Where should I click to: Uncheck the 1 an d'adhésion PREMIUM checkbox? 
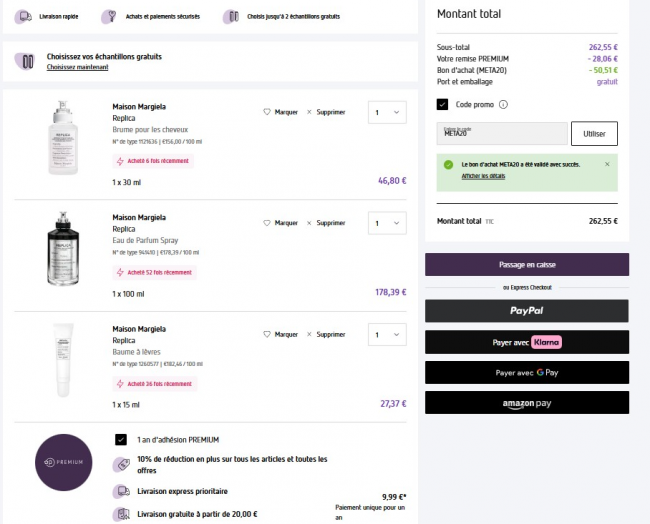click(121, 439)
